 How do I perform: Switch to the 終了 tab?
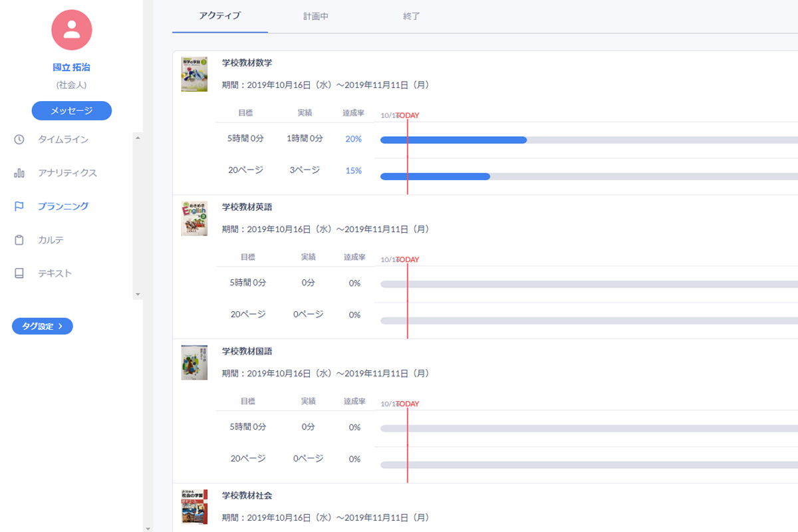412,16
